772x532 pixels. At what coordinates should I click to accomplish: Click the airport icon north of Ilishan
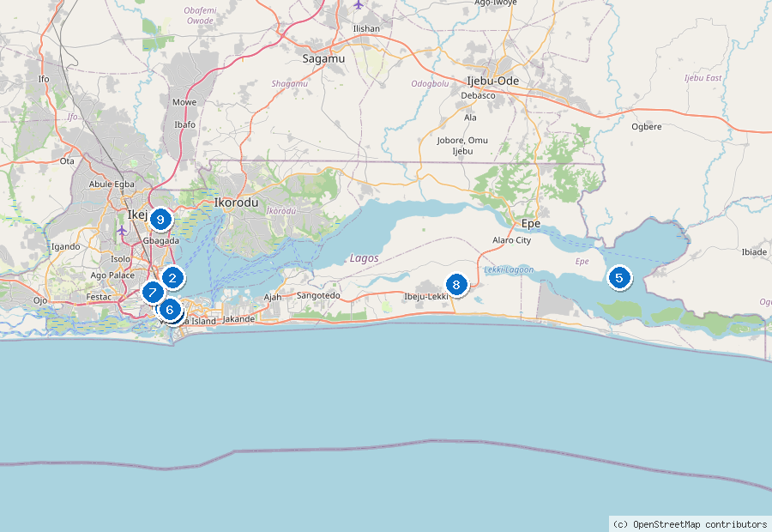pyautogui.click(x=359, y=5)
